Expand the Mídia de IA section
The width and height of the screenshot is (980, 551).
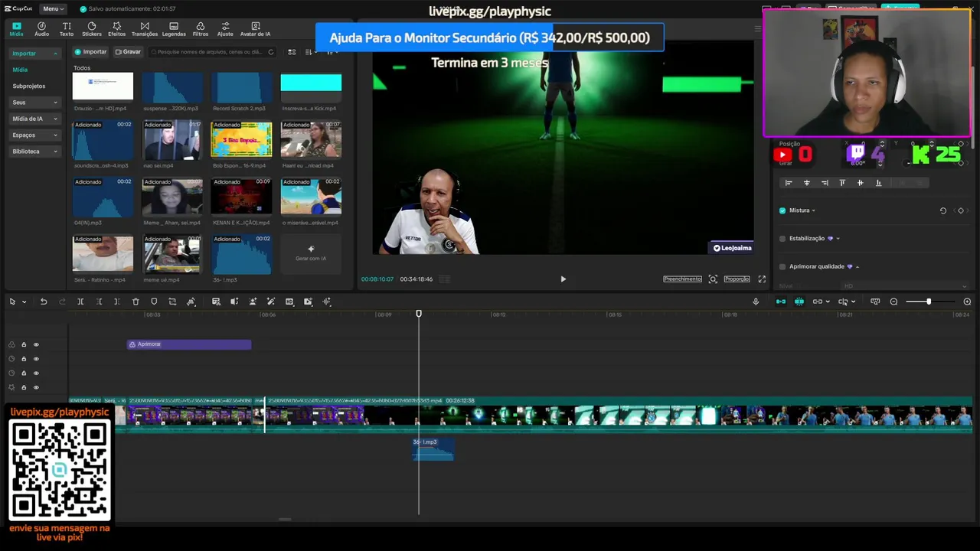pyautogui.click(x=55, y=119)
